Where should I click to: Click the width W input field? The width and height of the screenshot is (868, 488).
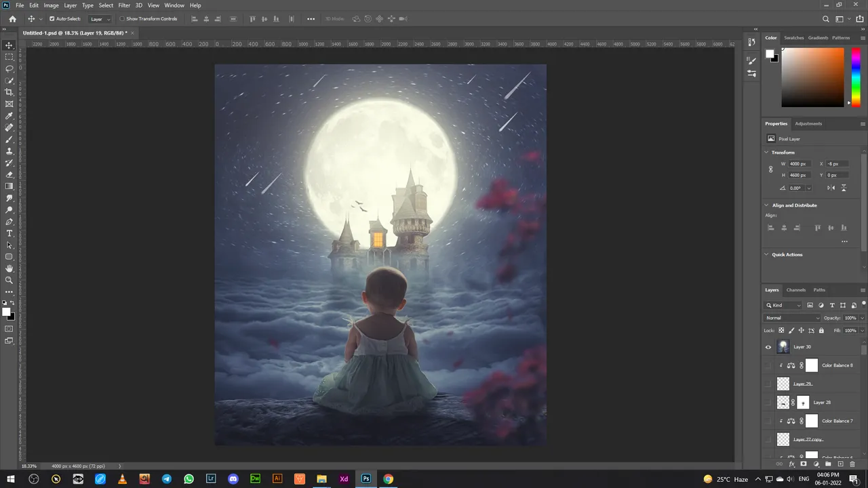pos(801,164)
